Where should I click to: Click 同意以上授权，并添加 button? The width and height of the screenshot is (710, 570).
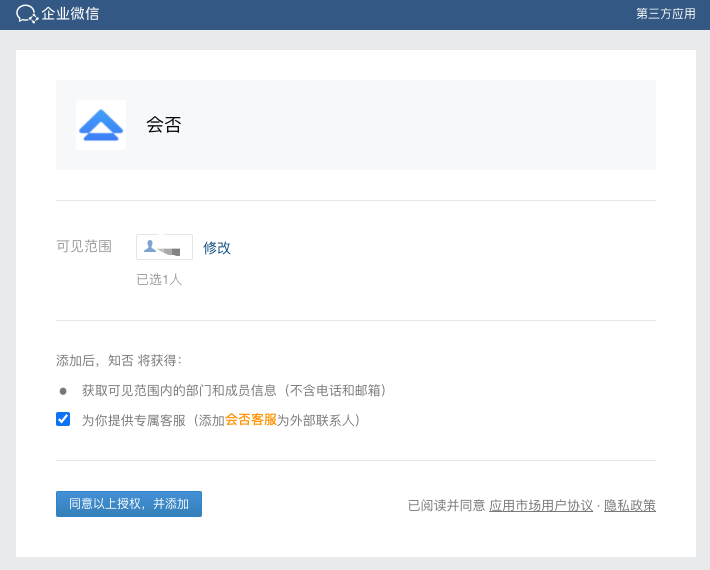129,504
